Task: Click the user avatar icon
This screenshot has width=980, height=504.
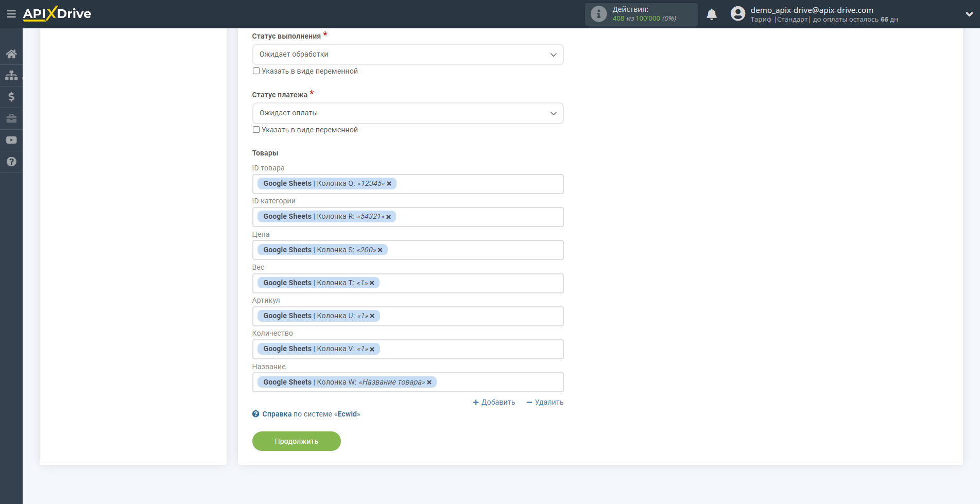Action: [x=738, y=14]
